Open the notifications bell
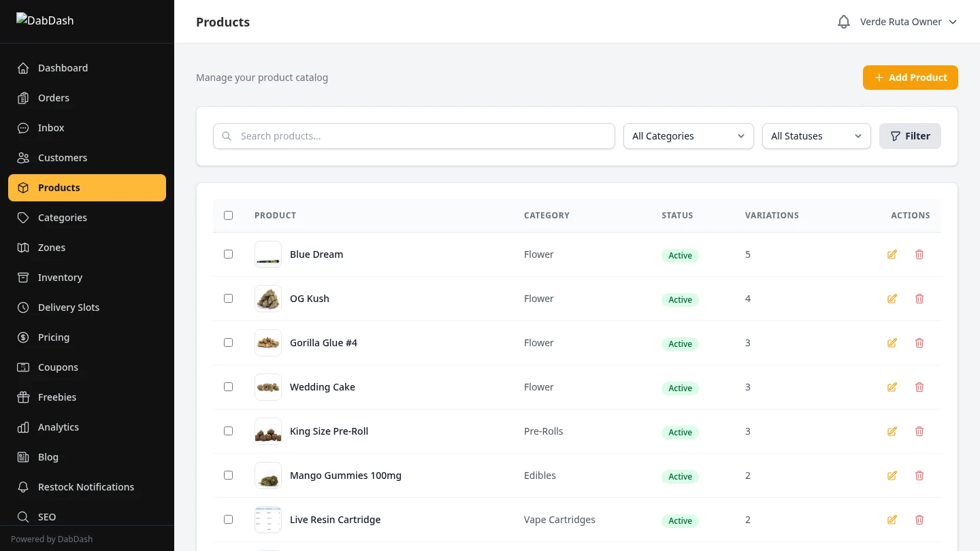 coord(843,21)
